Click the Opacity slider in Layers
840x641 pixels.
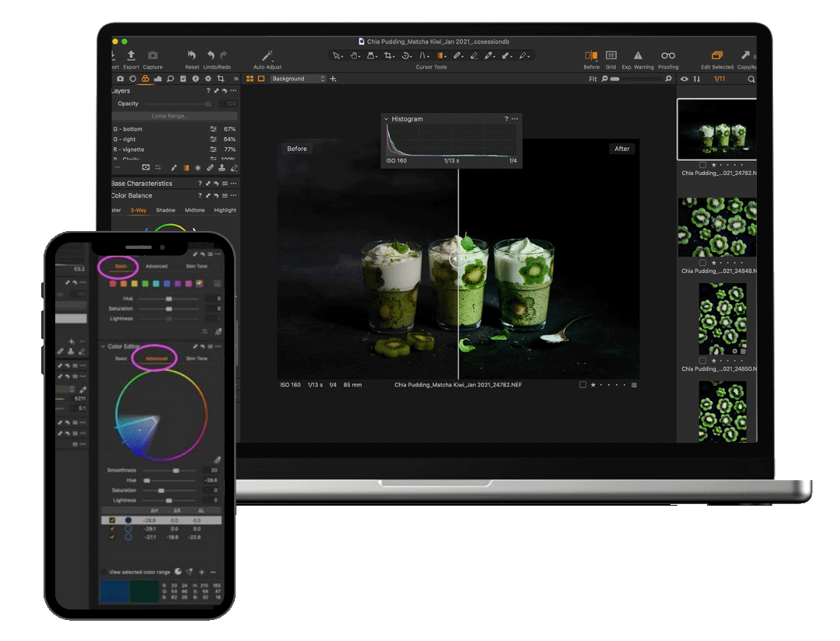[x=179, y=104]
